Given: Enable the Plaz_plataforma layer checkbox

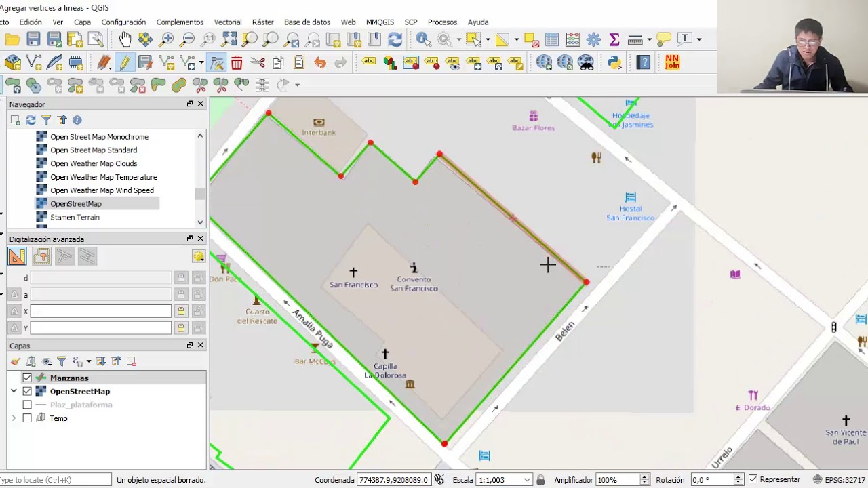Looking at the screenshot, I should click(x=27, y=405).
